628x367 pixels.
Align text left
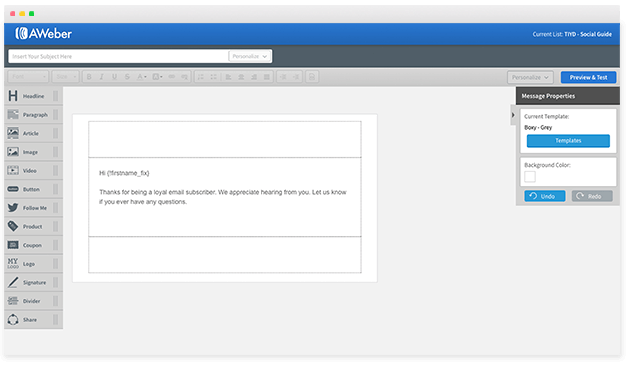(228, 77)
